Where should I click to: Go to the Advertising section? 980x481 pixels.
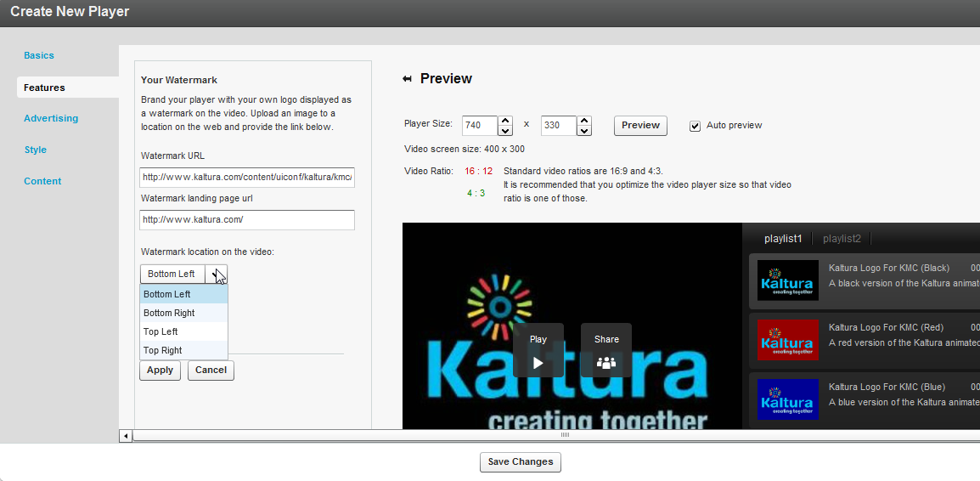click(51, 118)
